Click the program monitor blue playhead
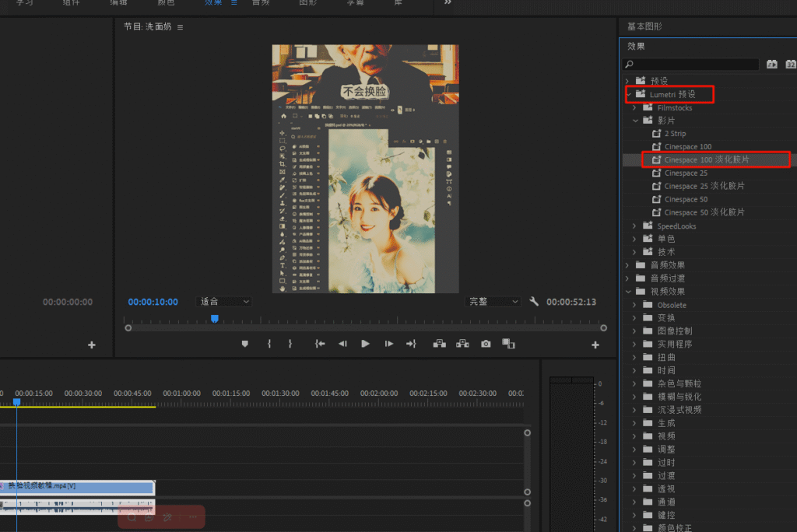 click(215, 319)
